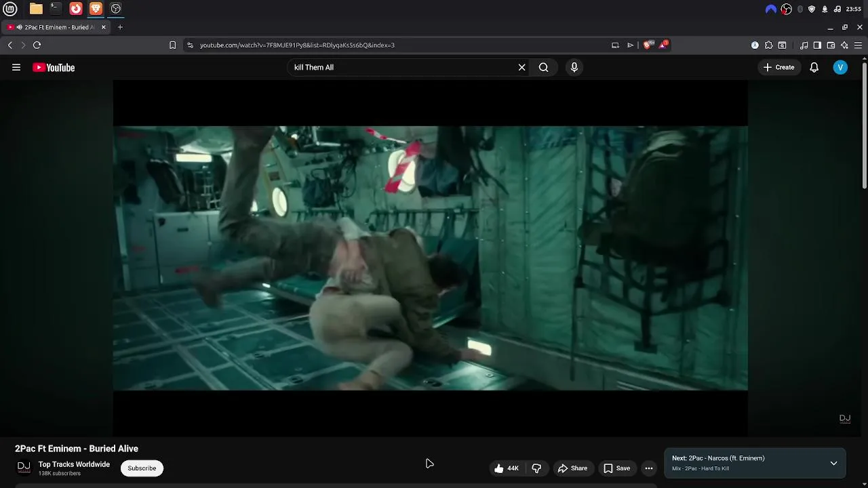Clear the search text with X
Image resolution: width=868 pixels, height=488 pixels.
[521, 67]
